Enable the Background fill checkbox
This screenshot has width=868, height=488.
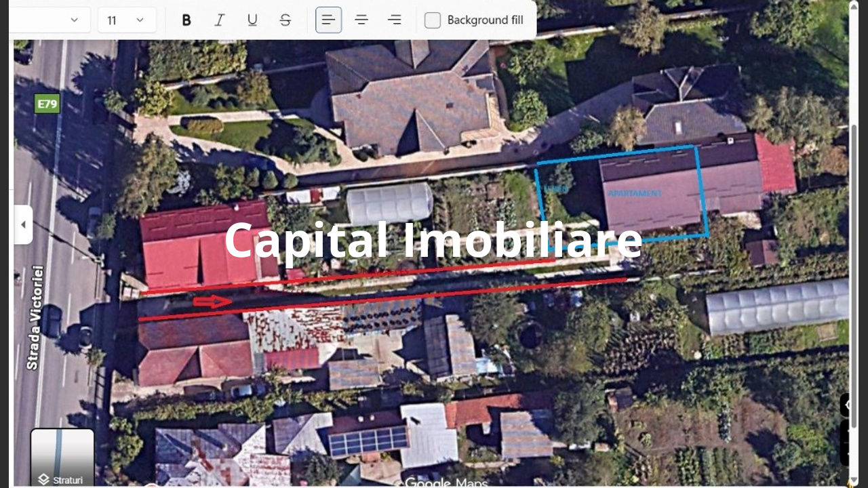pos(433,20)
